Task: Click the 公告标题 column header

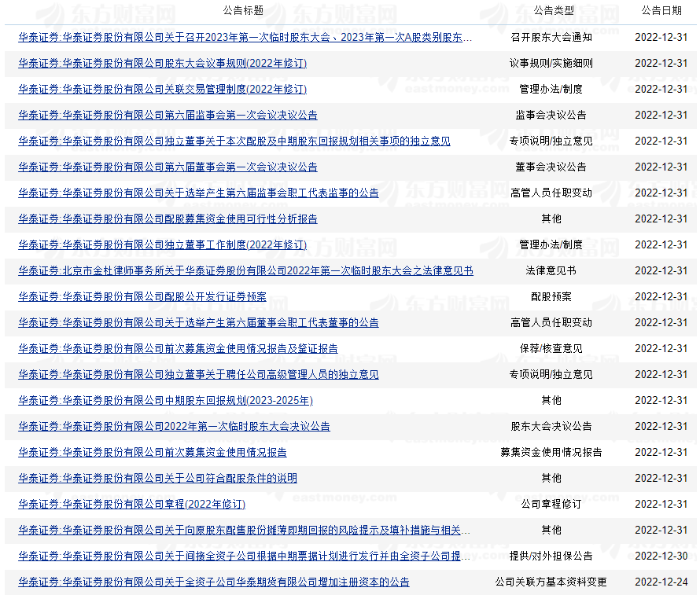Action: click(x=243, y=11)
